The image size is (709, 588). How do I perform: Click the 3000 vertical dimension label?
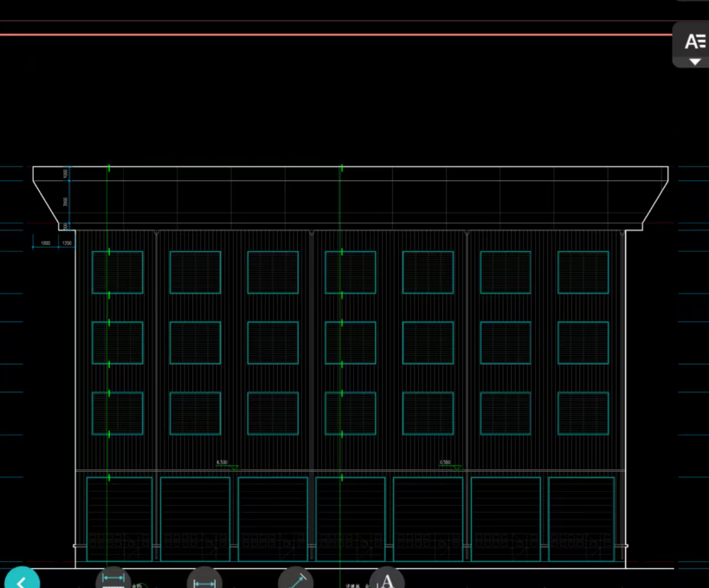tap(66, 201)
